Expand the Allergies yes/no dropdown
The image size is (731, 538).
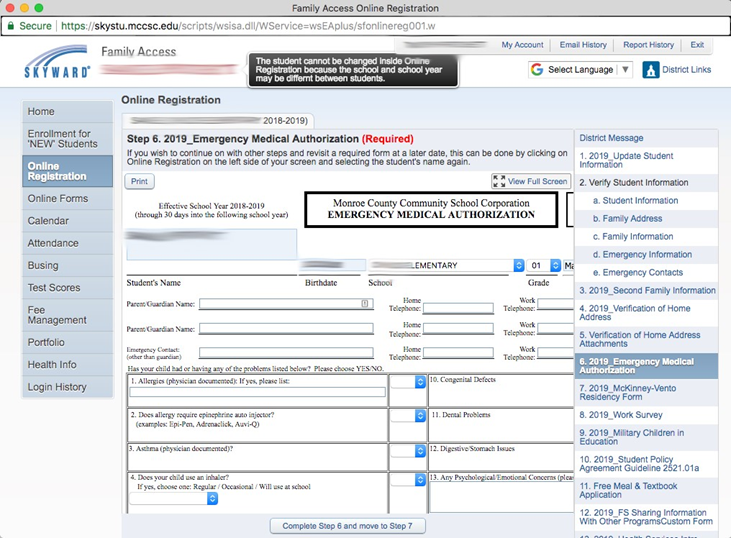407,381
